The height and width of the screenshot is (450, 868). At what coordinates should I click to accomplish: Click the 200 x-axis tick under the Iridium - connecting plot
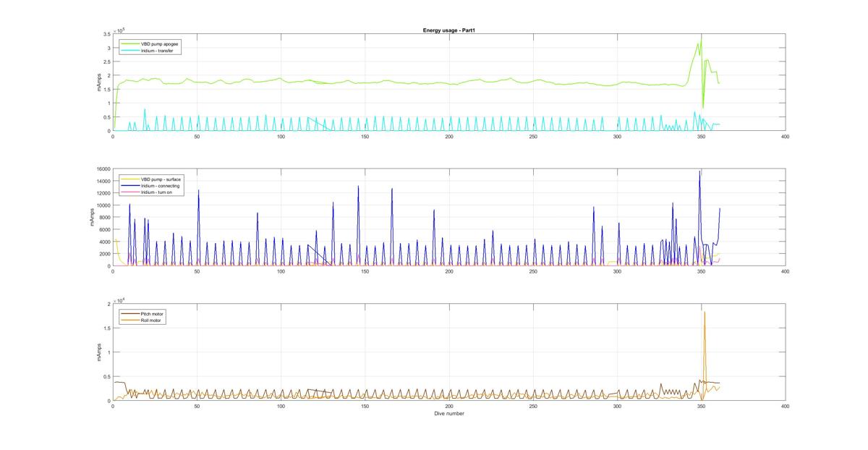coord(449,272)
